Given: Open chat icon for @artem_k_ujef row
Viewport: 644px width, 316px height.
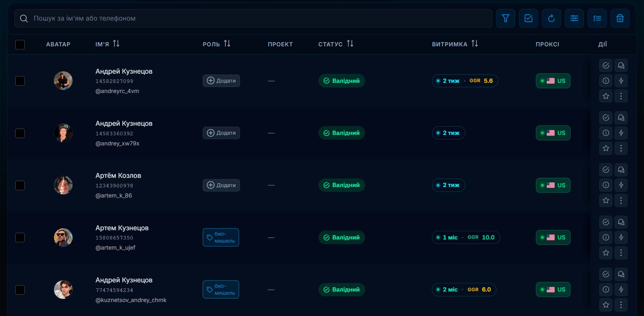Looking at the screenshot, I should pos(621,222).
